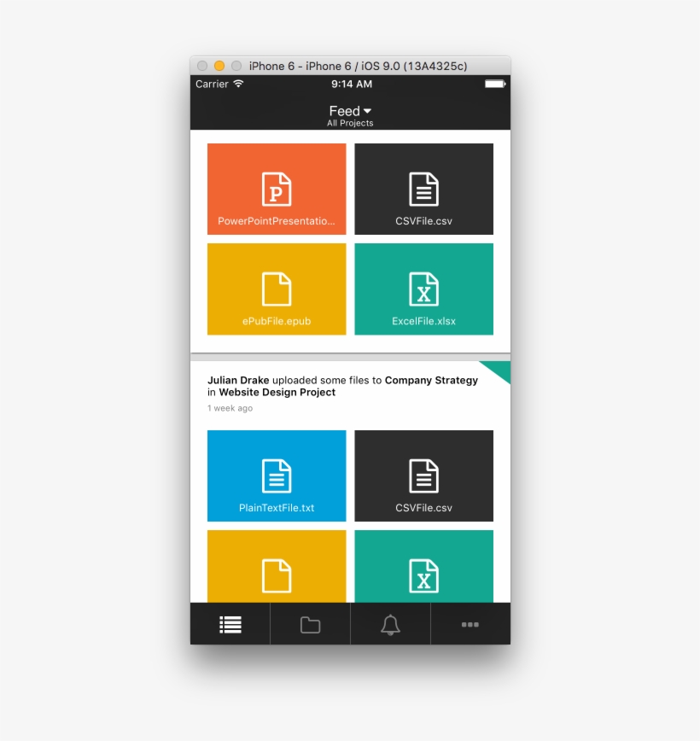Open notifications via the bell icon
700x741 pixels.
click(x=390, y=624)
